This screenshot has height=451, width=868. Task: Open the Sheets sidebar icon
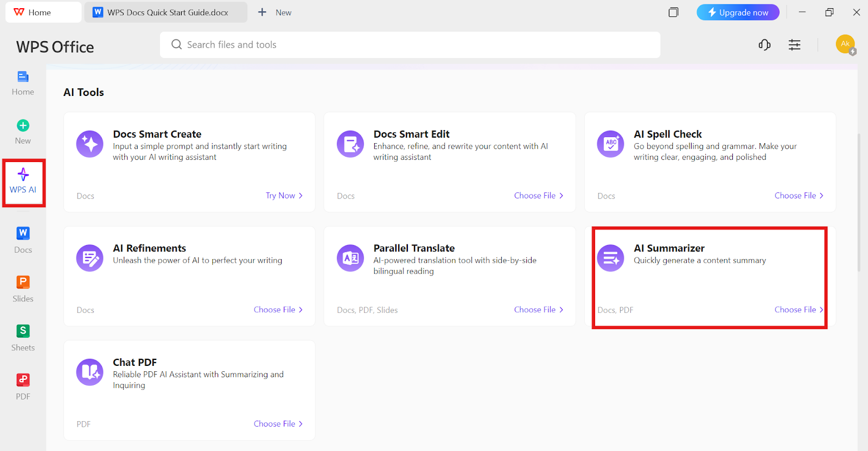click(x=23, y=331)
